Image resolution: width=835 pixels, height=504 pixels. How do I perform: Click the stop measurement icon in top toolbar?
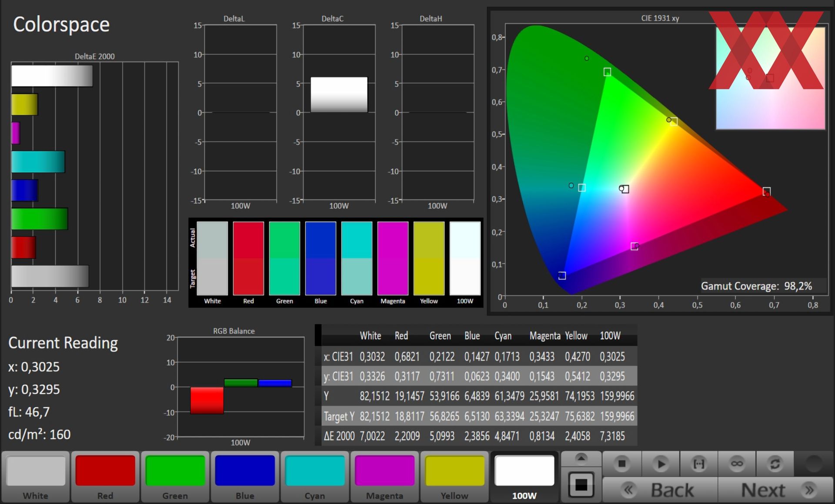(622, 464)
